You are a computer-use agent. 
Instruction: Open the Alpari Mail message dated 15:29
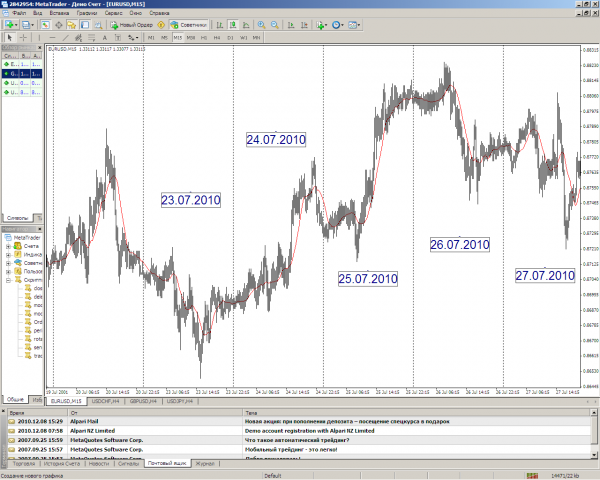coord(299,421)
